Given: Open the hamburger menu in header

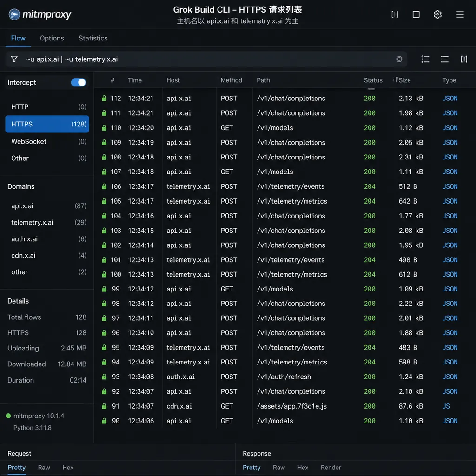Looking at the screenshot, I should [460, 14].
